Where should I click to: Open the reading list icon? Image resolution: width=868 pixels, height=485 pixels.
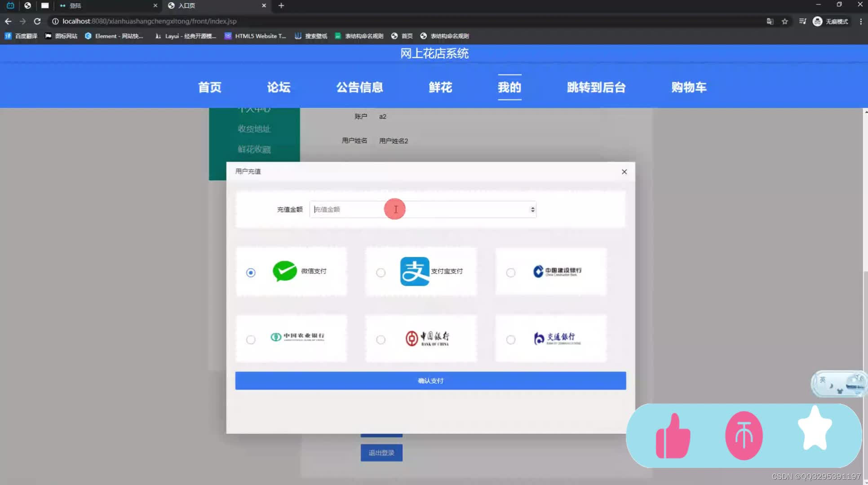(802, 21)
